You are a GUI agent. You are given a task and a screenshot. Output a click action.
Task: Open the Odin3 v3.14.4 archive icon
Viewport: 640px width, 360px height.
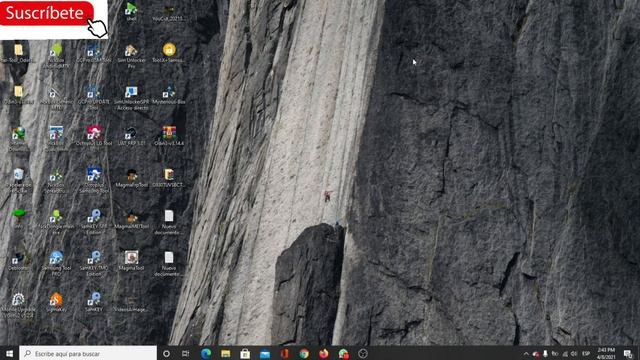pyautogui.click(x=169, y=136)
